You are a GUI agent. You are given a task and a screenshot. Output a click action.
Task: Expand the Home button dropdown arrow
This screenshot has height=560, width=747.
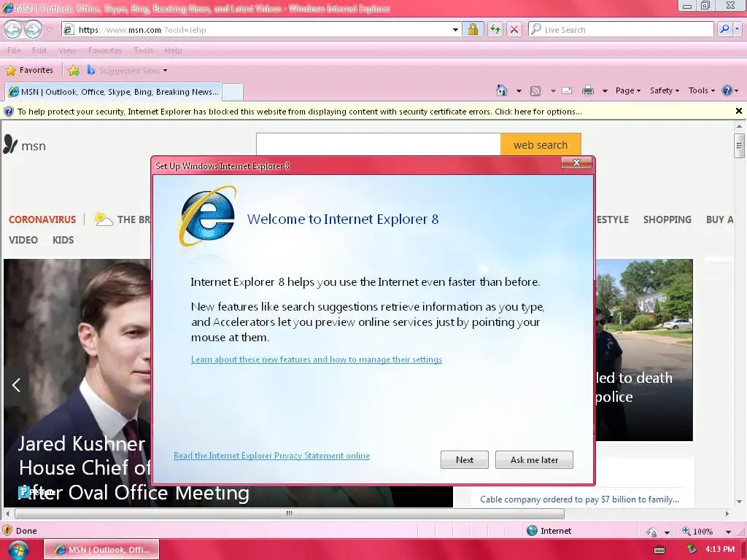(519, 90)
